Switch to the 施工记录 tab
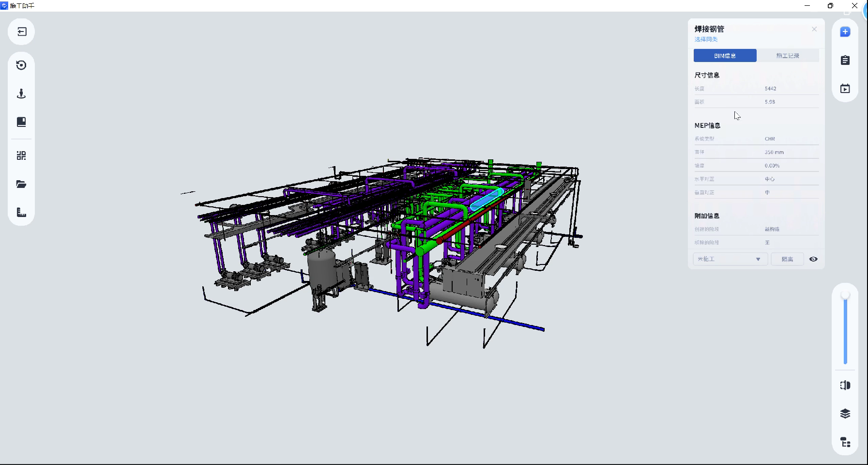This screenshot has width=868, height=465. tap(788, 55)
